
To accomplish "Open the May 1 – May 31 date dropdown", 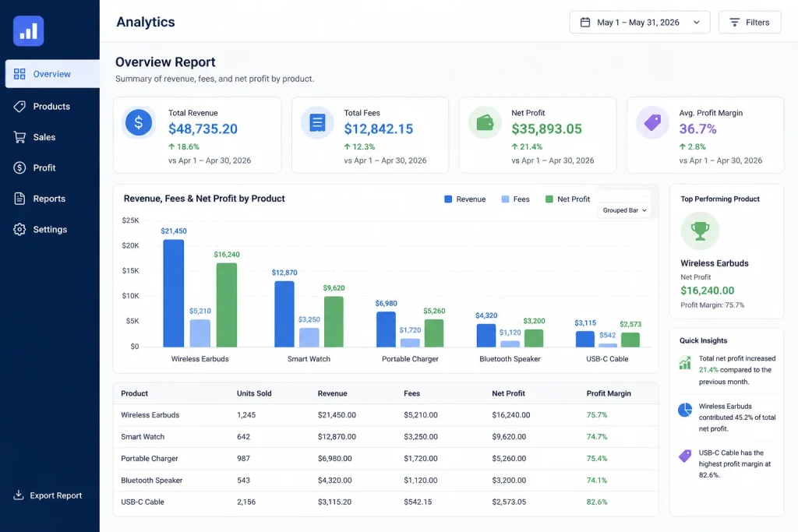I will (x=640, y=23).
